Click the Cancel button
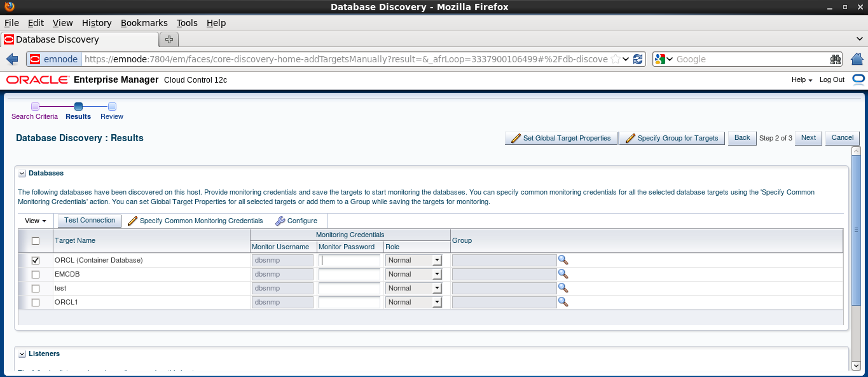This screenshot has height=377, width=868. (843, 138)
